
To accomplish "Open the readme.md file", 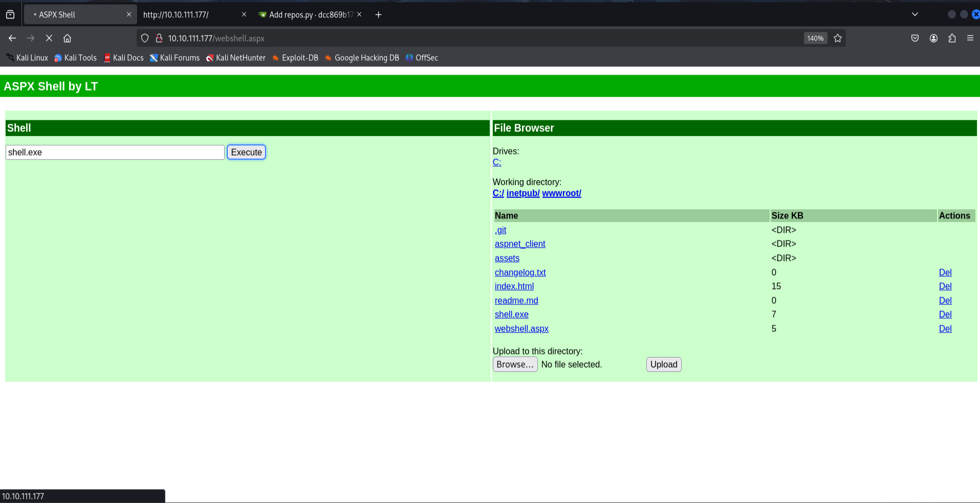I will pos(516,301).
